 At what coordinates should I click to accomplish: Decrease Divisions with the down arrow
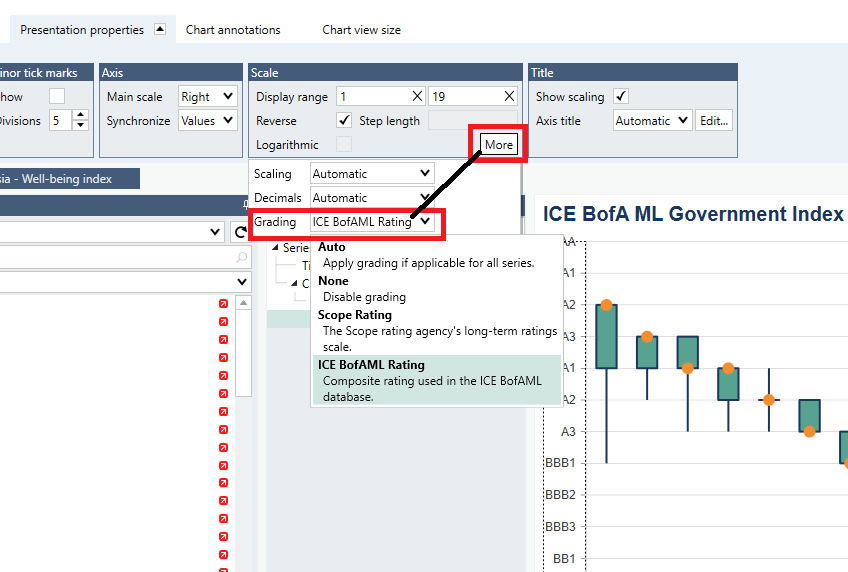80,125
